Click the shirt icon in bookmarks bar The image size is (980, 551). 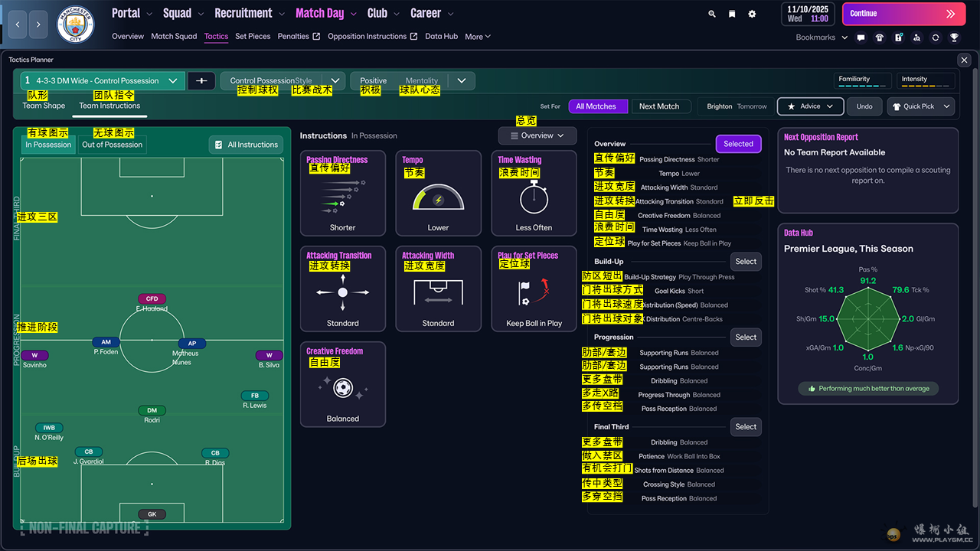pos(879,37)
